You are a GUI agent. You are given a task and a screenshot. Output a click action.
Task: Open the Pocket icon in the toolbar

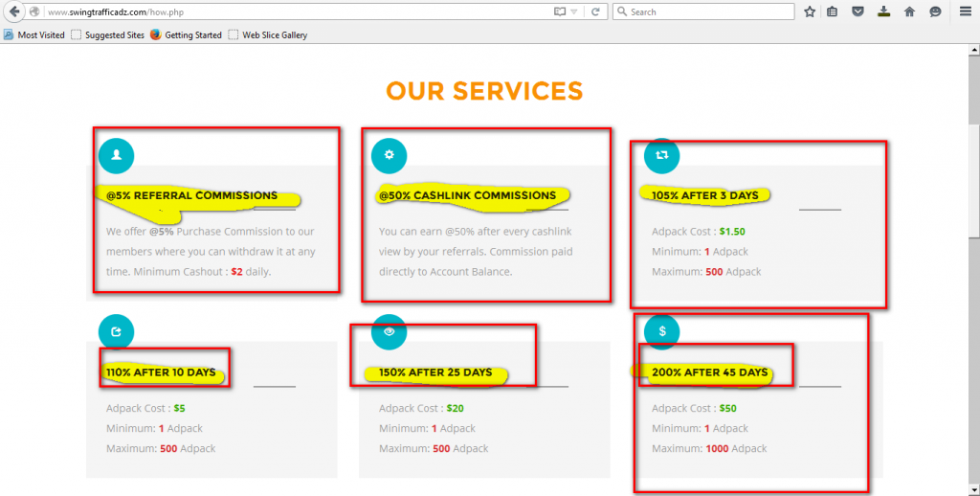click(858, 12)
